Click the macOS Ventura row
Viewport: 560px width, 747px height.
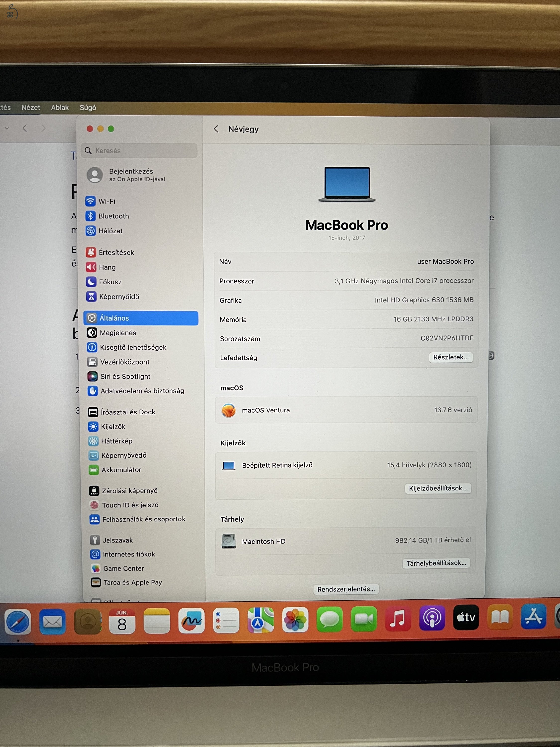coord(346,410)
